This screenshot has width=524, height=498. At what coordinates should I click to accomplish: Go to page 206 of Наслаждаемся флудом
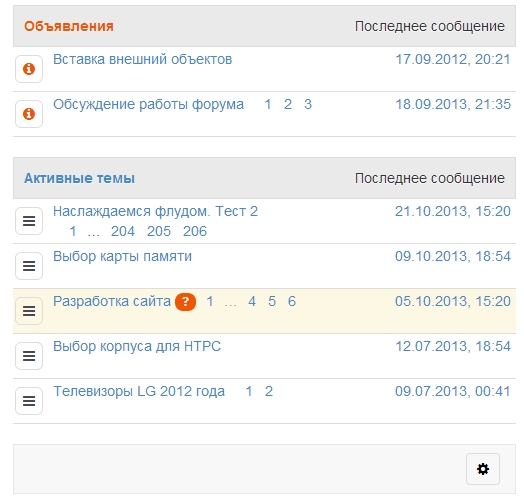pyautogui.click(x=195, y=231)
